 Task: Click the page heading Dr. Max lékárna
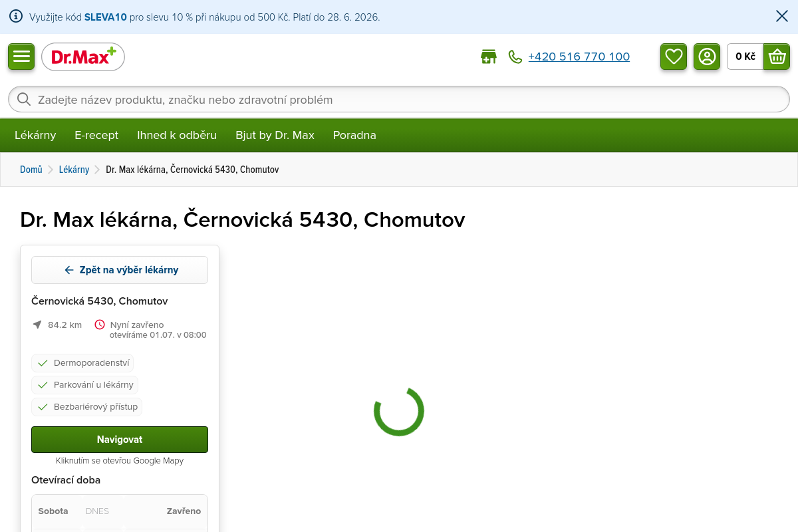pyautogui.click(x=242, y=219)
